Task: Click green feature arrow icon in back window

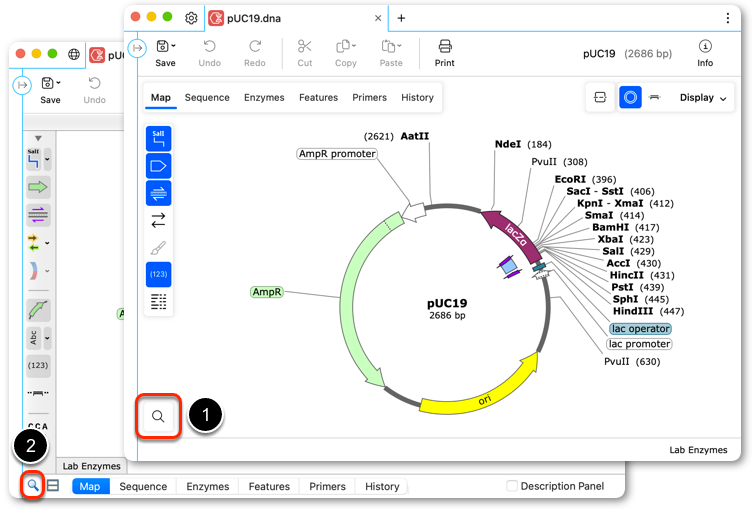Action: point(38,187)
